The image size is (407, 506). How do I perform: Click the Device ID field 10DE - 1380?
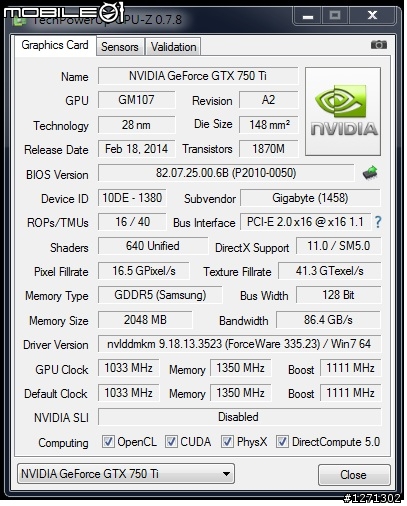[132, 198]
